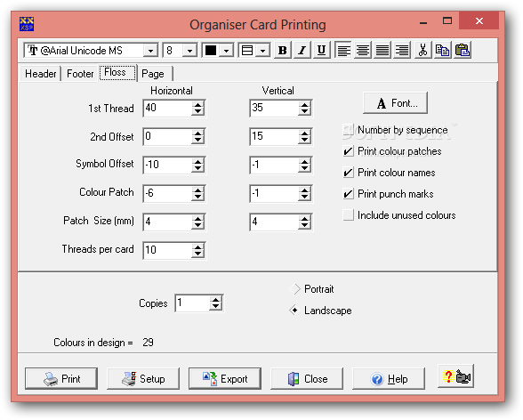
Task: Open the text colour dropdown arrow
Action: [x=227, y=51]
